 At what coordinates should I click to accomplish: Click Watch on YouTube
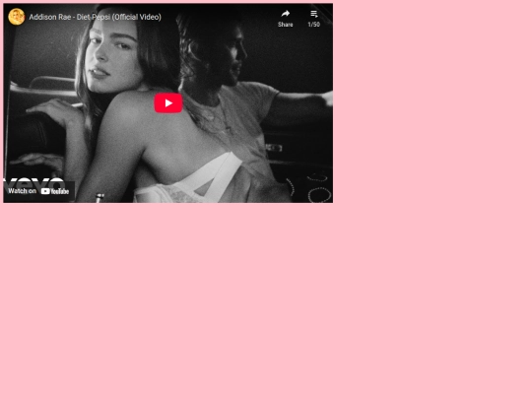click(38, 191)
